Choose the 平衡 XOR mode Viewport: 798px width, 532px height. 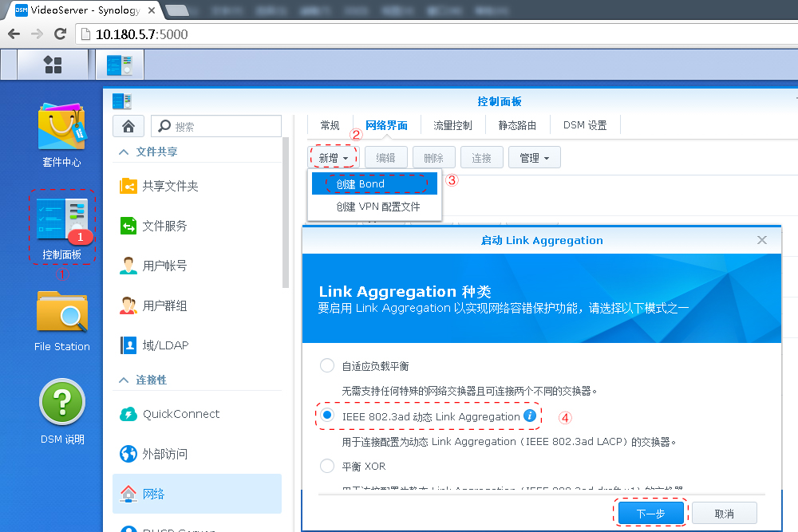[x=327, y=466]
